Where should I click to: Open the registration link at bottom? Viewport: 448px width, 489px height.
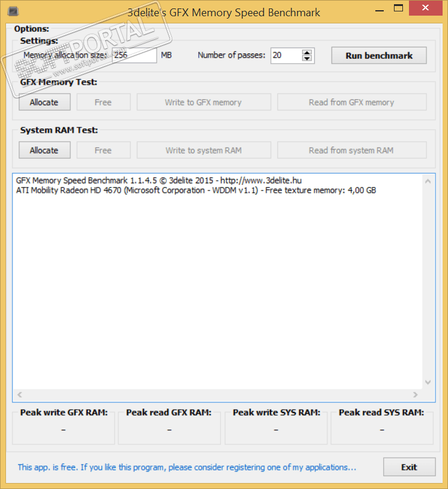pyautogui.click(x=187, y=467)
